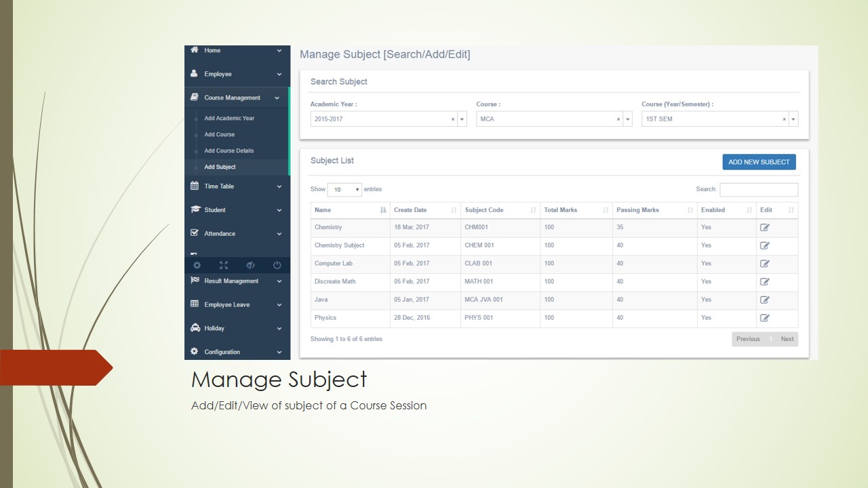Clear the 2015-2017 academic year selection

453,119
